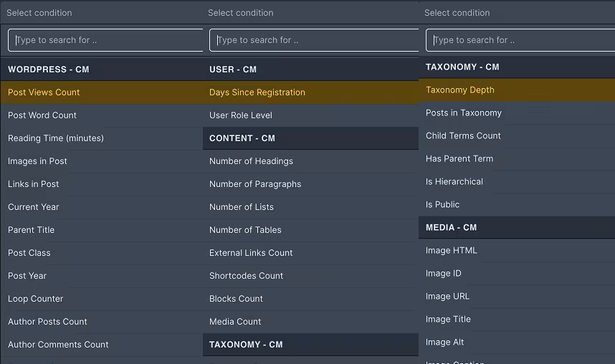Screen dimensions: 615x364
Task: Choose Is Public option
Action: coord(517,205)
